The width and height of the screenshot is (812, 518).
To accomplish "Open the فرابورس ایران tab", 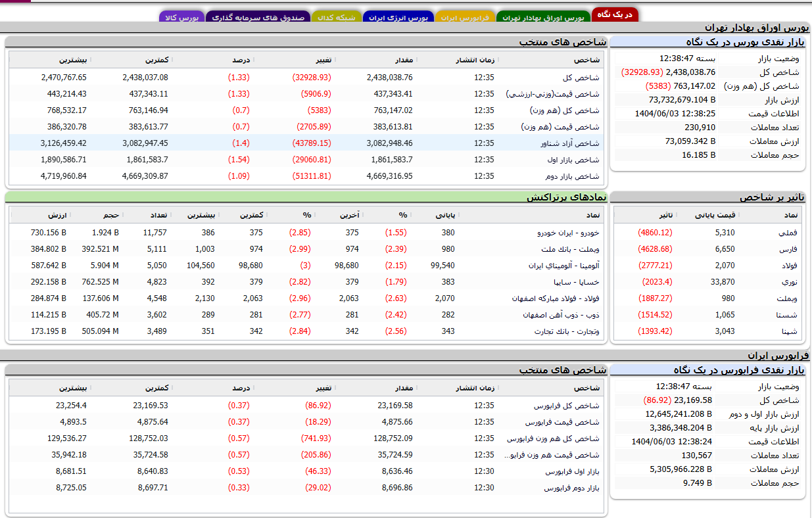I will click(466, 18).
